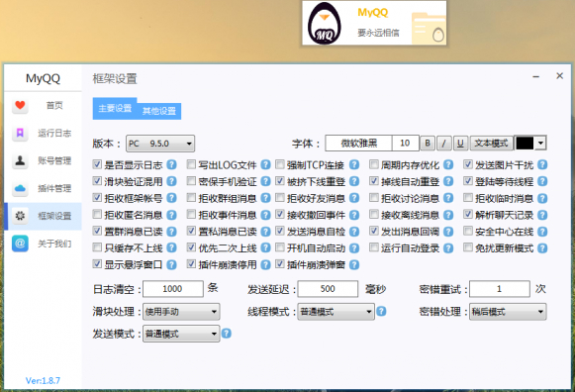Open help icon beside 密保手机验证
575x392 pixels.
pos(265,181)
